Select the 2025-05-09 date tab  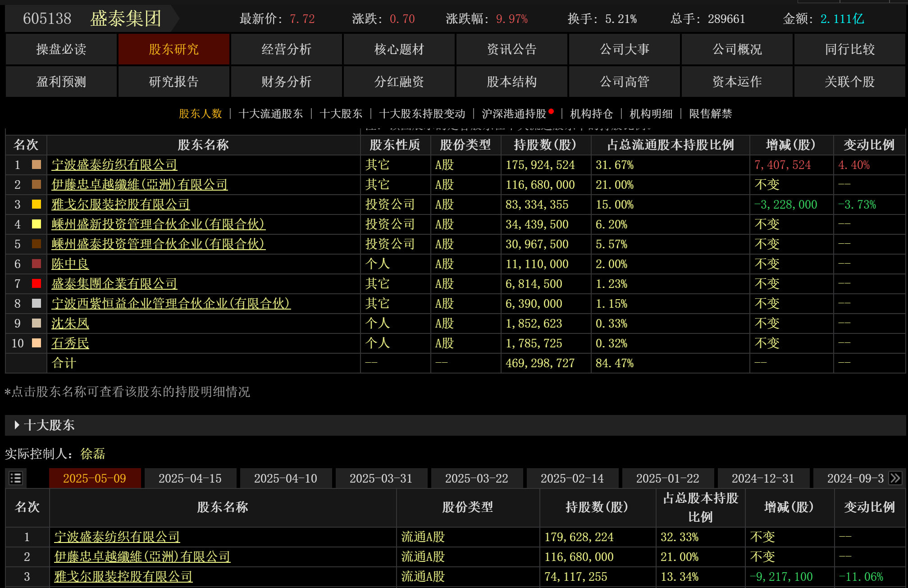(95, 478)
